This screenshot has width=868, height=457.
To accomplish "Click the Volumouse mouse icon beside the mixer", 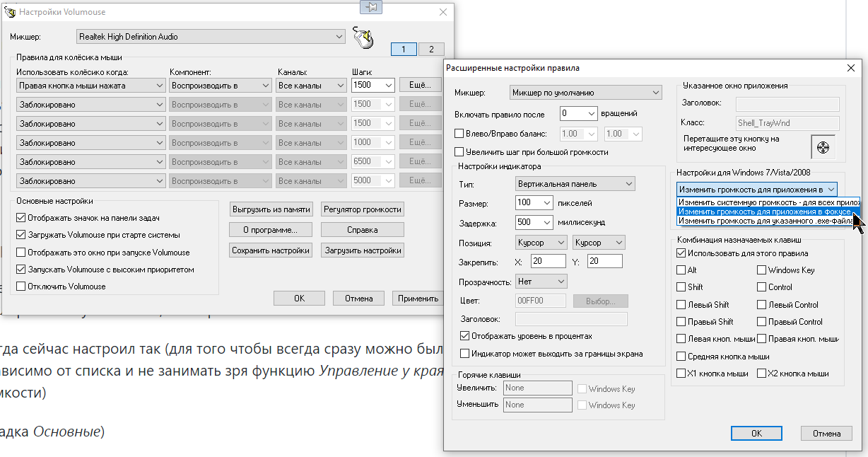I will (x=363, y=38).
